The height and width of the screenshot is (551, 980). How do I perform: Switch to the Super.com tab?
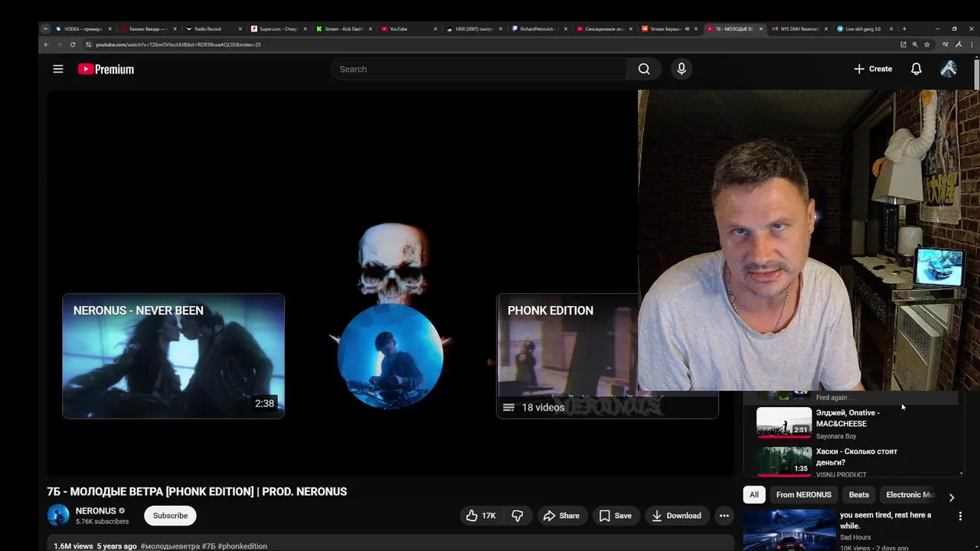tap(279, 29)
